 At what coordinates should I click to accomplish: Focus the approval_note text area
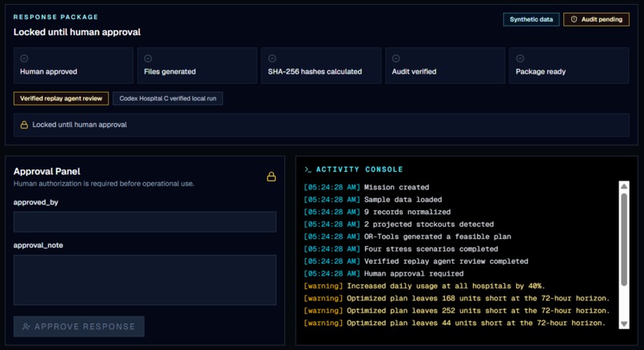(x=145, y=280)
